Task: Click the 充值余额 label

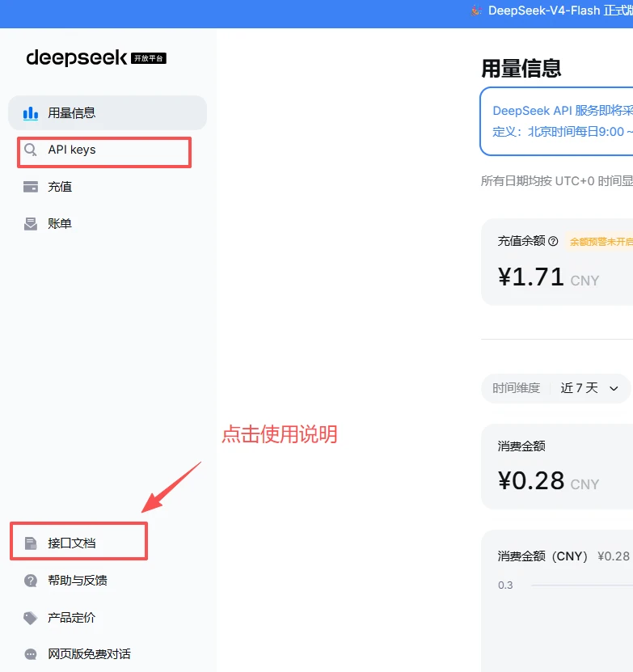Action: point(521,241)
